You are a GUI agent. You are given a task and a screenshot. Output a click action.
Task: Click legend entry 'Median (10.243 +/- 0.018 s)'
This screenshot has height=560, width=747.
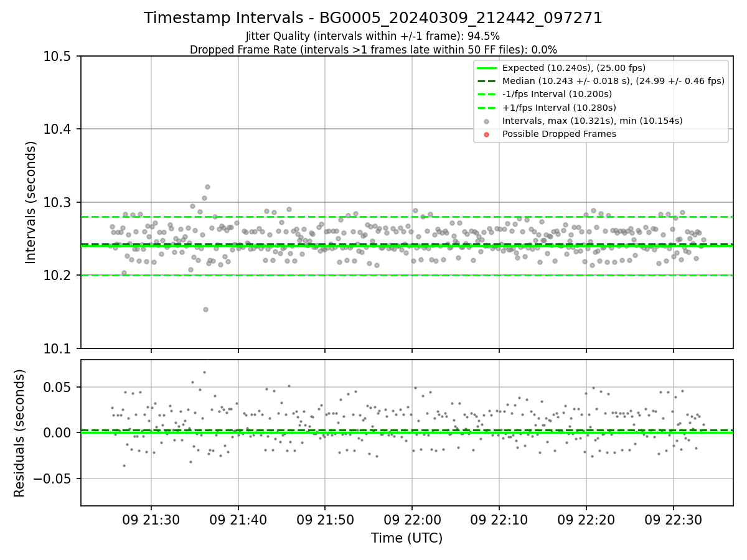point(613,81)
